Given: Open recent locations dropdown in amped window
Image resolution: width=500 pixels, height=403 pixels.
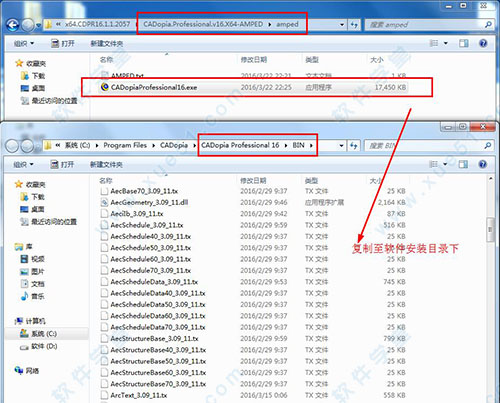Looking at the screenshot, I should [x=38, y=25].
